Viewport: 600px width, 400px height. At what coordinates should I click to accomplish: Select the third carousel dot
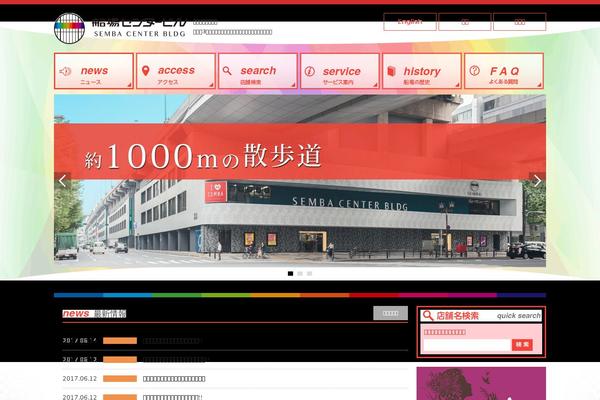pyautogui.click(x=309, y=273)
